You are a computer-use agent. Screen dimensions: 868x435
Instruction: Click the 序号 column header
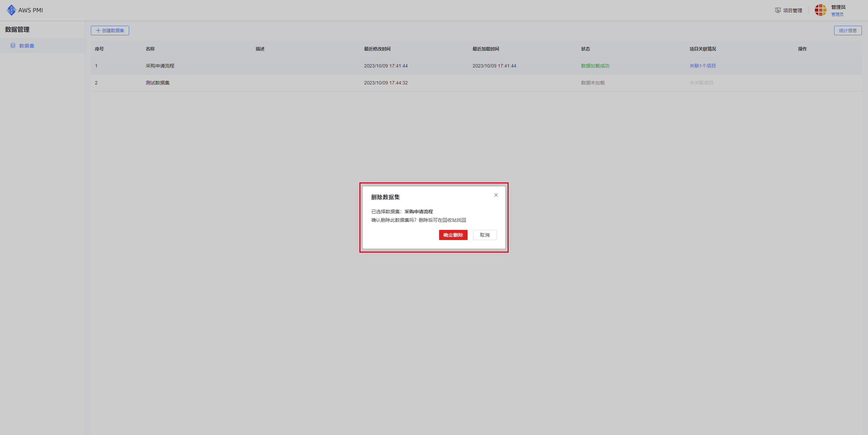coord(99,49)
